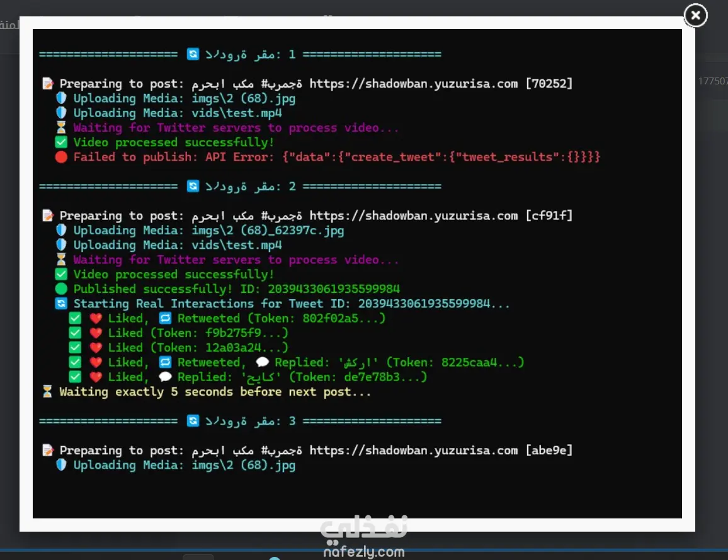This screenshot has width=728, height=560.
Task: Click the heart icon on the 12a03a24 token line
Action: point(96,348)
